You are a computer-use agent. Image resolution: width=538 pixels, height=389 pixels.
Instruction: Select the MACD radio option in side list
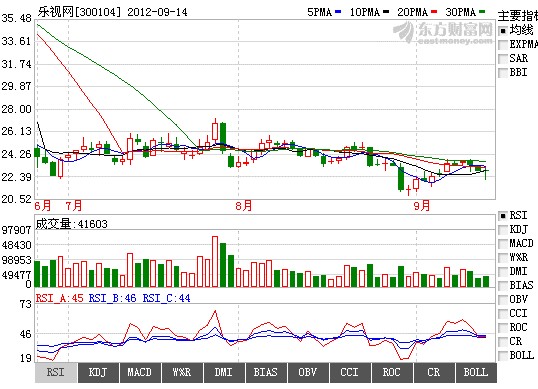(503, 244)
